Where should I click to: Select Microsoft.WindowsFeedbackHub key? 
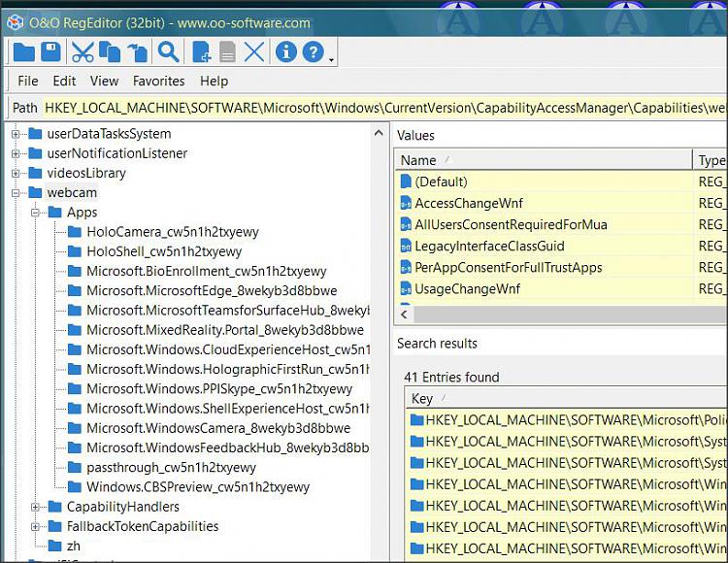(227, 447)
